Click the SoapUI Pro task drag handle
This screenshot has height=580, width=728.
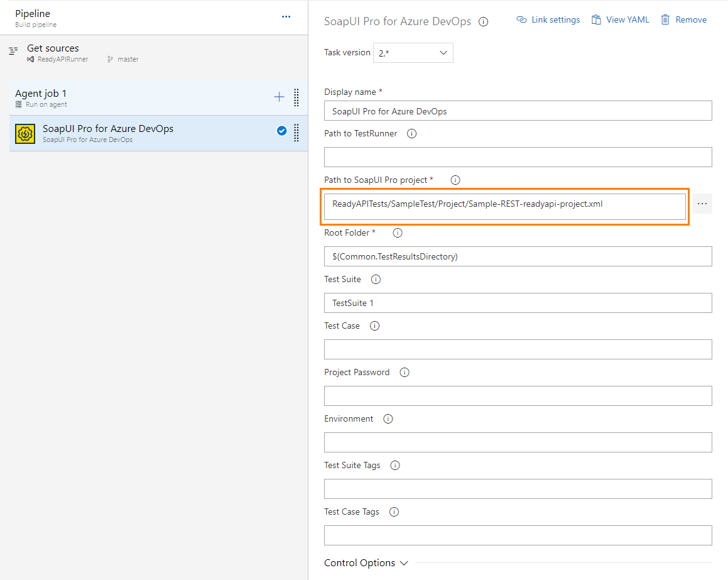pos(296,133)
